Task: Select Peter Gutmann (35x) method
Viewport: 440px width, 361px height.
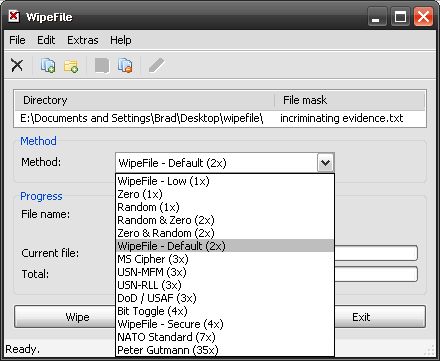Action: tap(224, 350)
